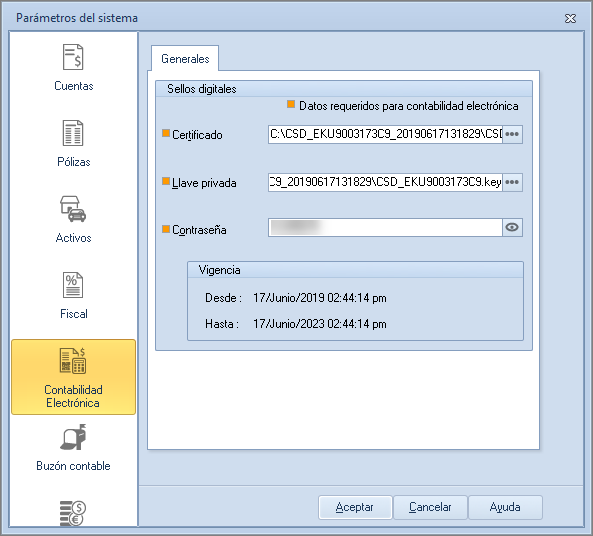Click the Aceptar button
593x536 pixels.
355,507
